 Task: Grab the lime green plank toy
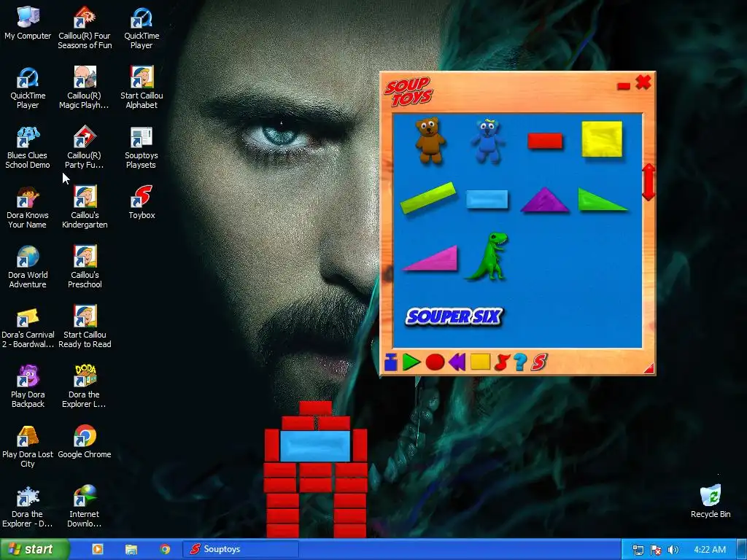(427, 197)
